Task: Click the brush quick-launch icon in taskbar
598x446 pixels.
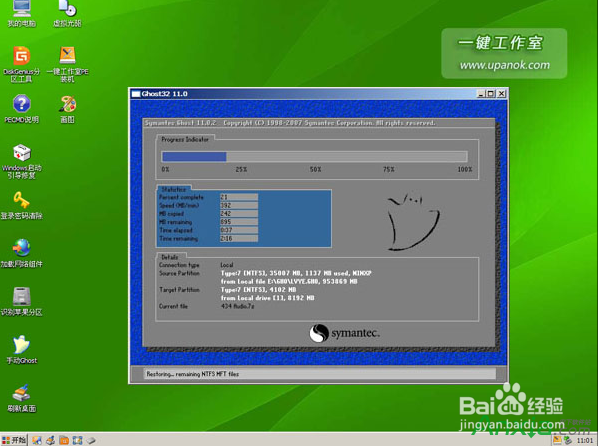Action: point(50,440)
